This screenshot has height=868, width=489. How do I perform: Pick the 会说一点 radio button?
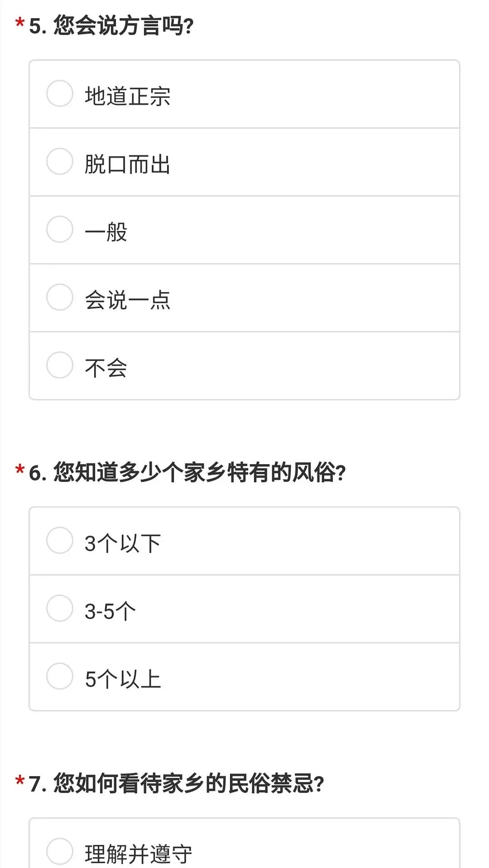tap(60, 297)
